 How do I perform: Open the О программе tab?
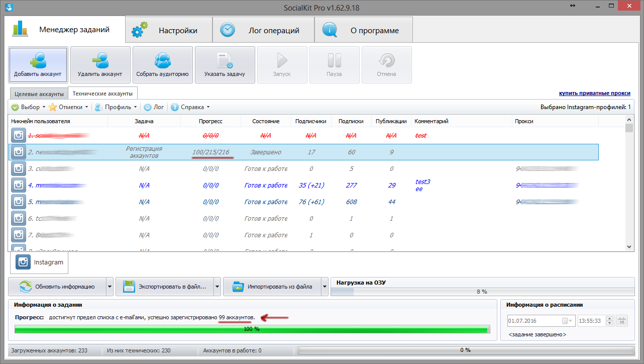coord(364,30)
